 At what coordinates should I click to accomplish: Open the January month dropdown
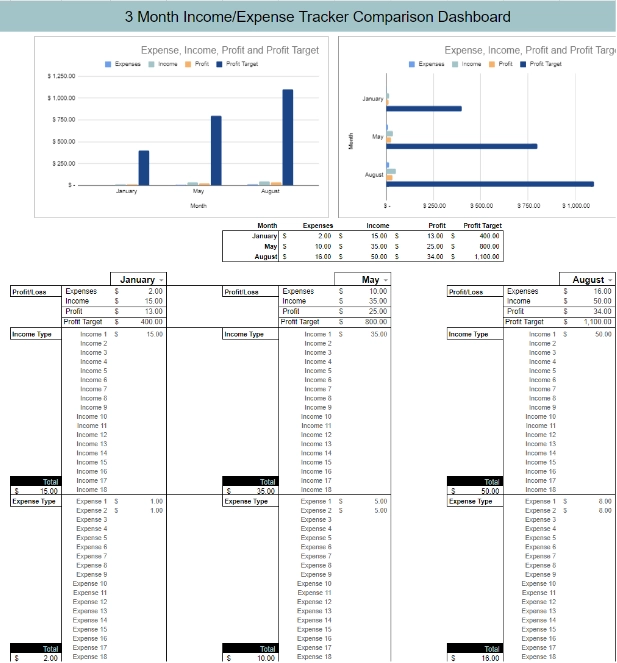click(162, 280)
